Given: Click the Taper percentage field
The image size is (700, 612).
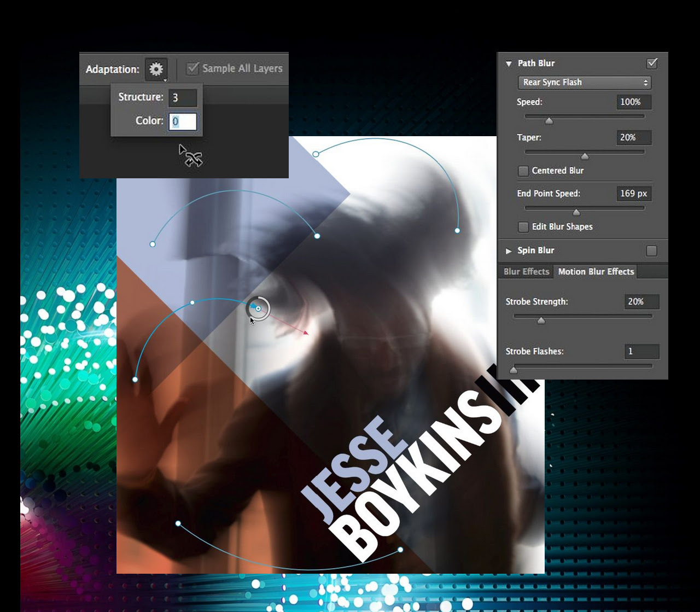Looking at the screenshot, I should coord(633,137).
